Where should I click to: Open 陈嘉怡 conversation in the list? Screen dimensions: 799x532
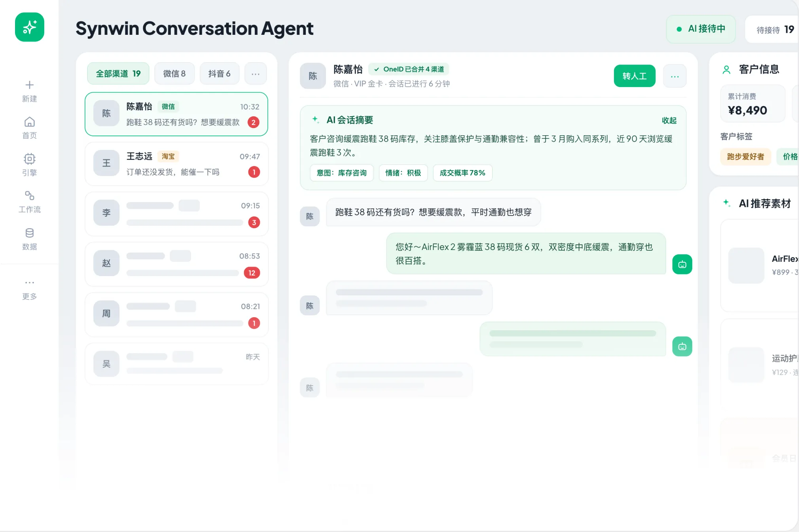click(176, 114)
